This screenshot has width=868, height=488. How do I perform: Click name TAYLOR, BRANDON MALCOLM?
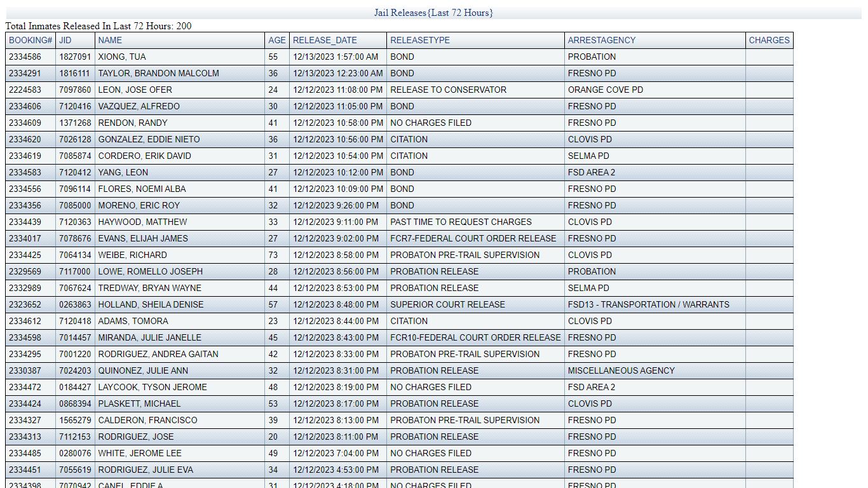click(x=158, y=73)
